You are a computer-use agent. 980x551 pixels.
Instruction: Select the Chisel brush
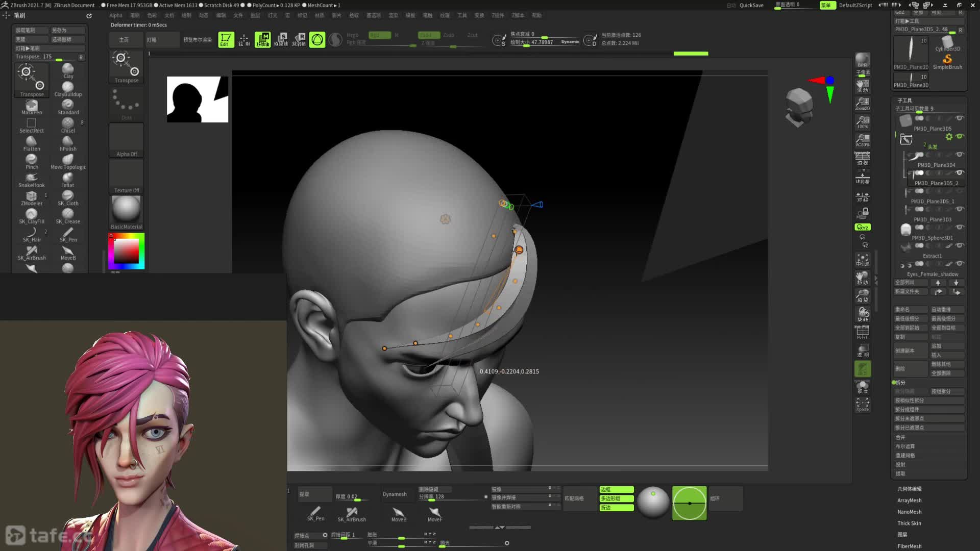tap(68, 126)
